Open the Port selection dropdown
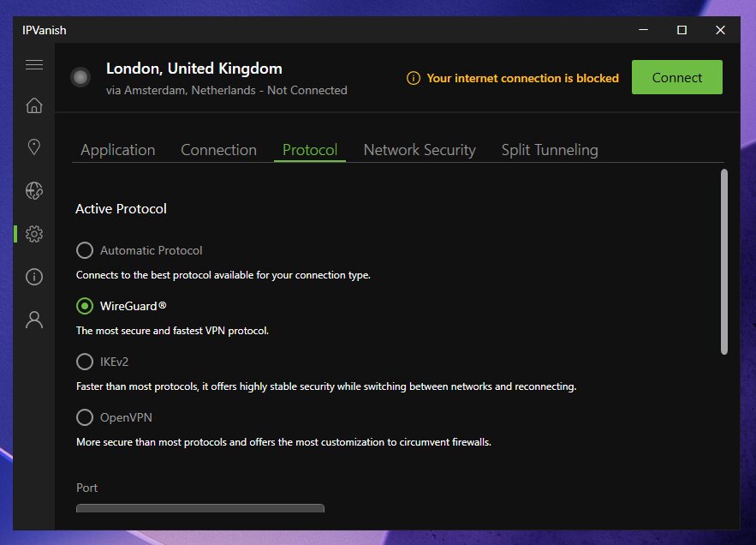 200,508
